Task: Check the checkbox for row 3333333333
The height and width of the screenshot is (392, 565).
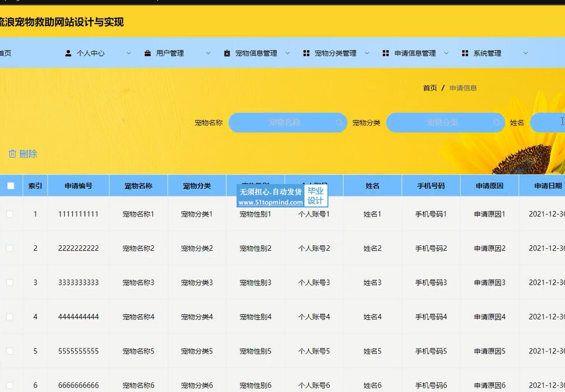Action: click(10, 283)
